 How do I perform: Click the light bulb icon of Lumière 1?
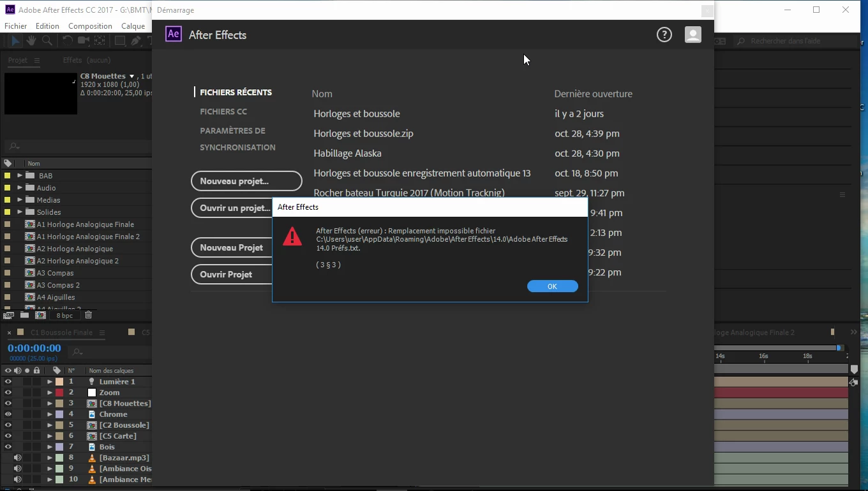point(92,381)
